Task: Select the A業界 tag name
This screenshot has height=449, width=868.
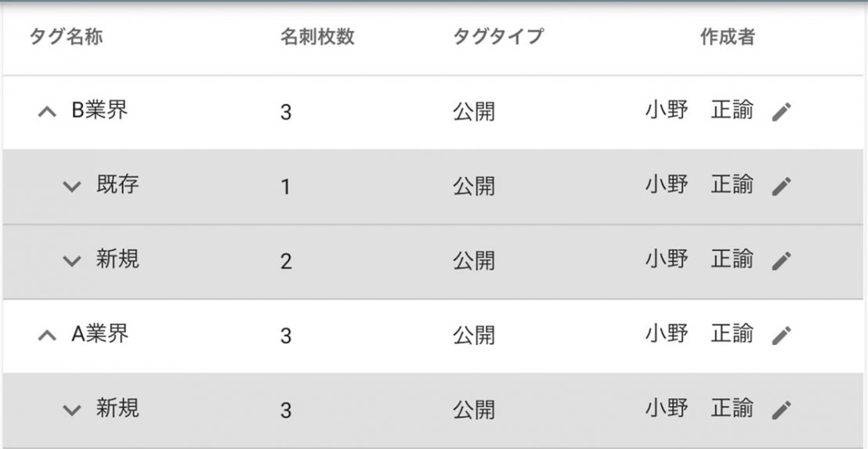Action: (x=99, y=334)
